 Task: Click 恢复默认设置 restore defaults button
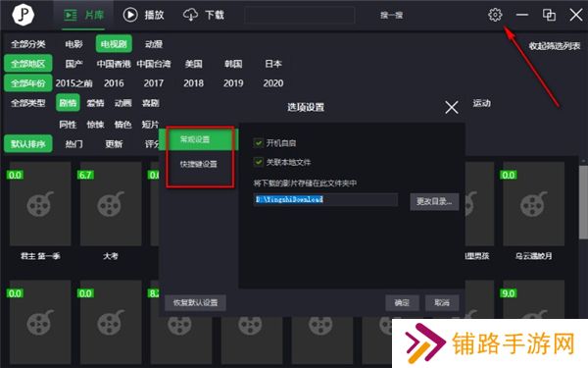tap(195, 302)
